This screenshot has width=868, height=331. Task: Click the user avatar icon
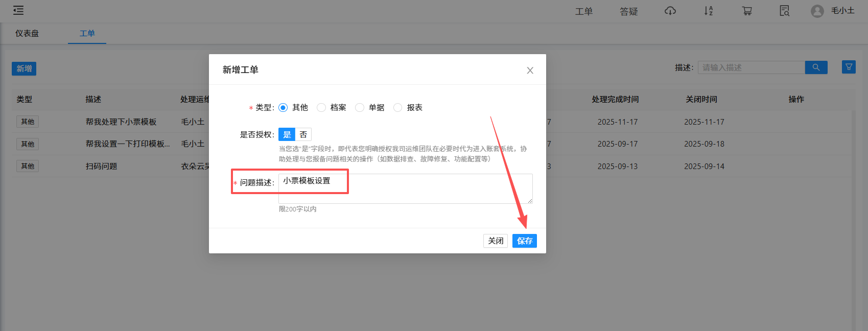tap(817, 11)
